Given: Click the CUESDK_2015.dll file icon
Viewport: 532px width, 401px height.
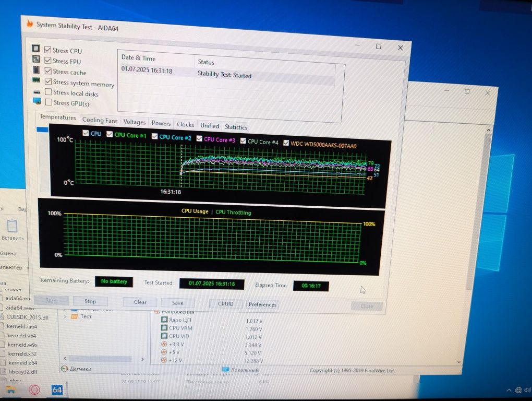Looking at the screenshot, I should 2,317.
